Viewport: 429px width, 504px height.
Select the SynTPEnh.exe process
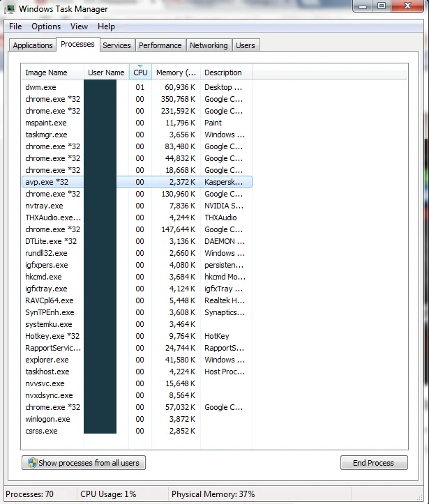[137, 312]
